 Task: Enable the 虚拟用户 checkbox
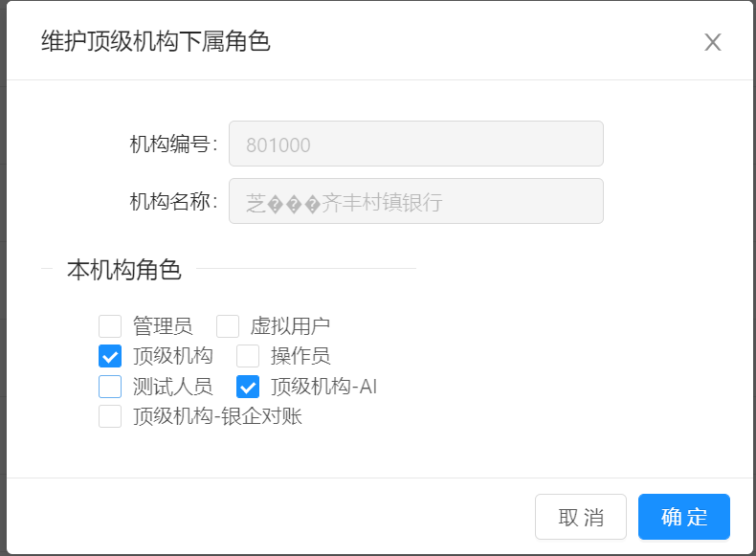(x=228, y=326)
